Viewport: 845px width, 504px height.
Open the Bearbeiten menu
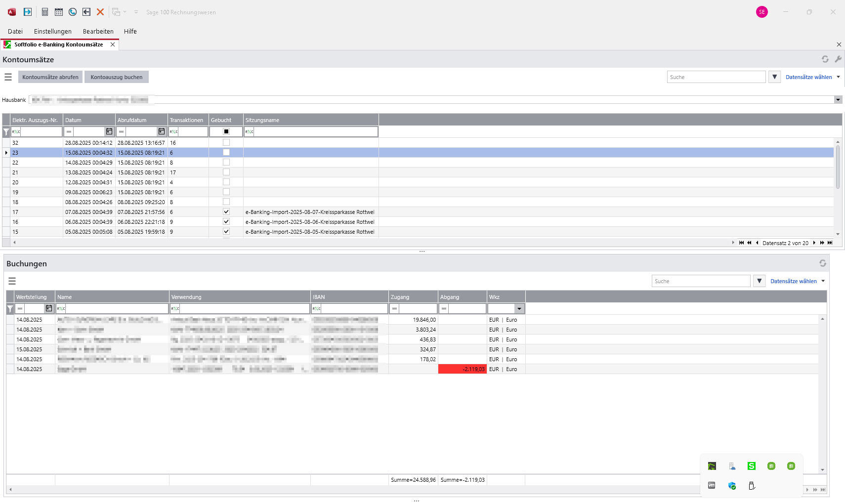click(x=98, y=31)
